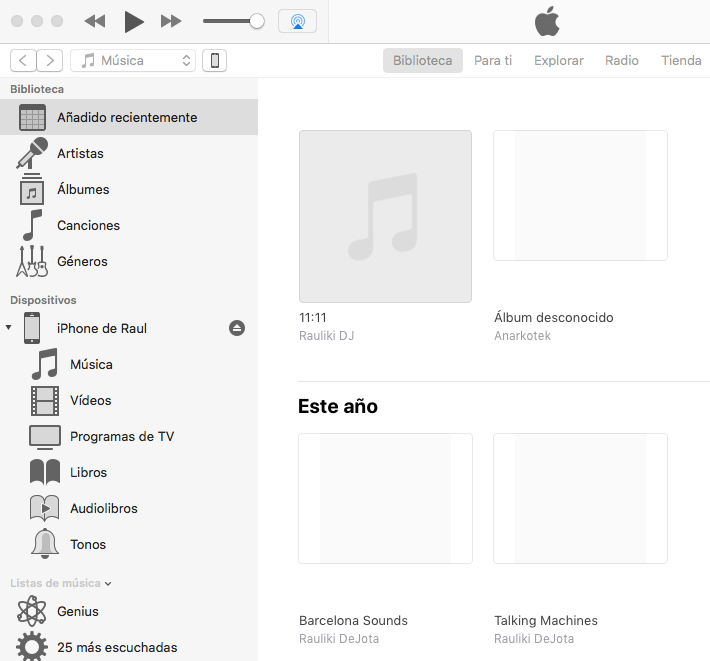Select Audiolibros label under iPhone
710x661 pixels.
coord(104,508)
